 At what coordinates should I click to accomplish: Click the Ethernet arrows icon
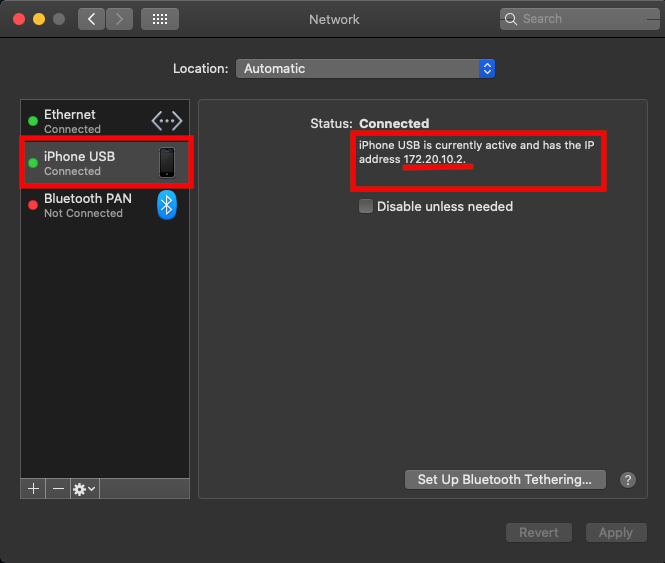[x=167, y=121]
